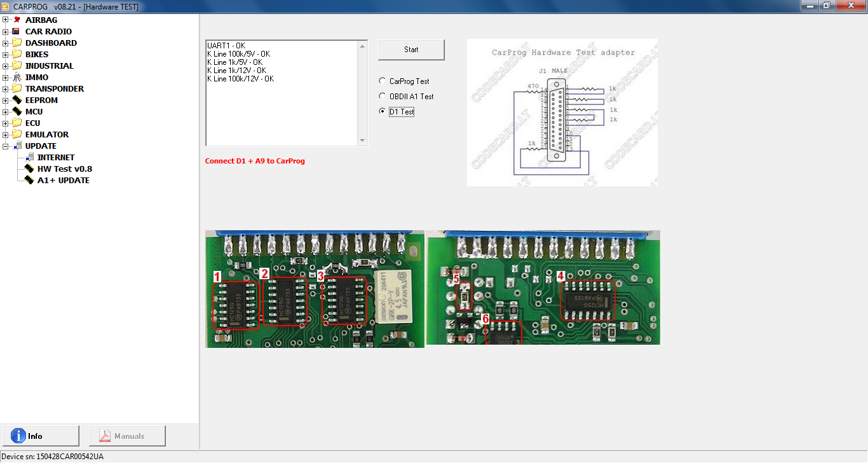Click the results list scroll up arrow

(x=362, y=46)
